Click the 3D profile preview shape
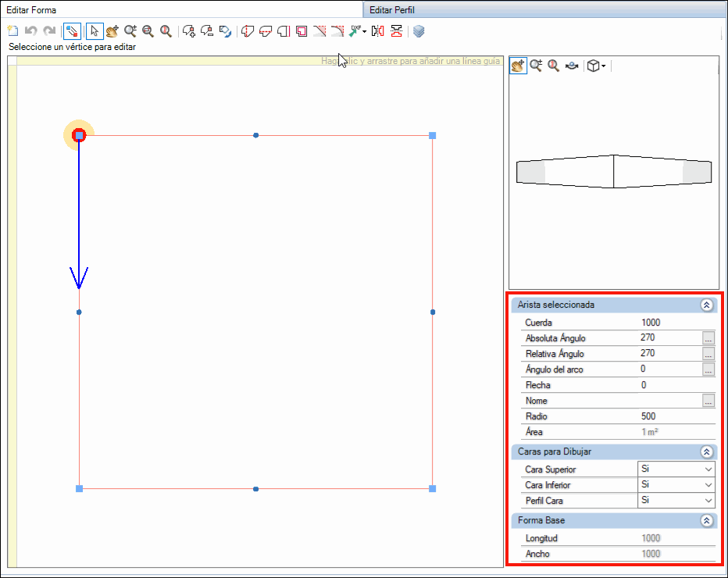728x578 pixels. click(614, 171)
